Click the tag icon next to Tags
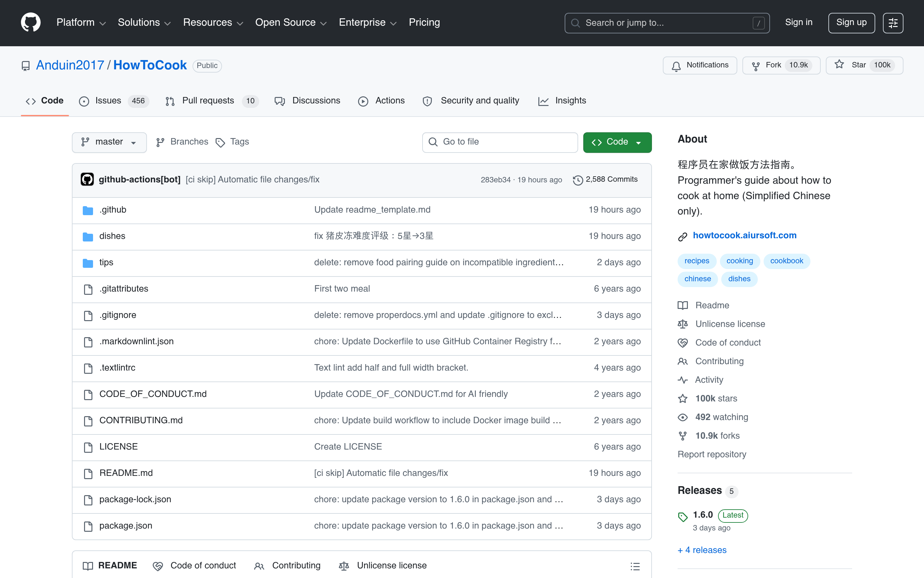 click(x=220, y=143)
